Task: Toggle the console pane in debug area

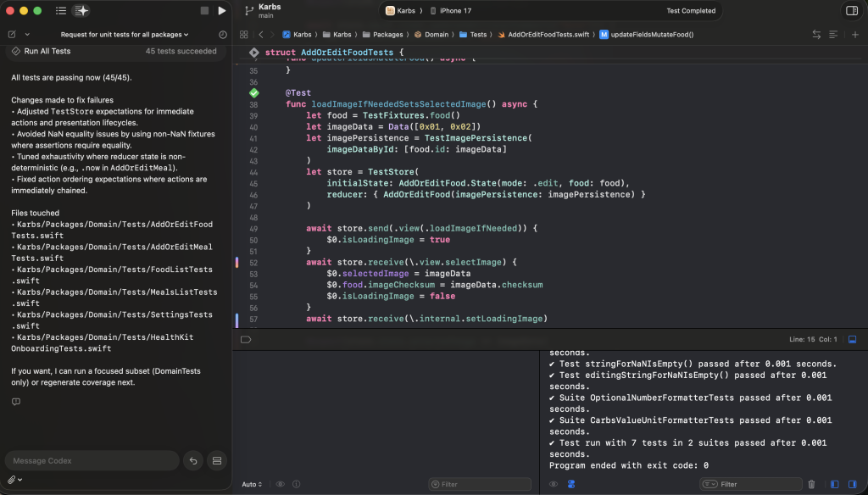Action: (x=852, y=484)
